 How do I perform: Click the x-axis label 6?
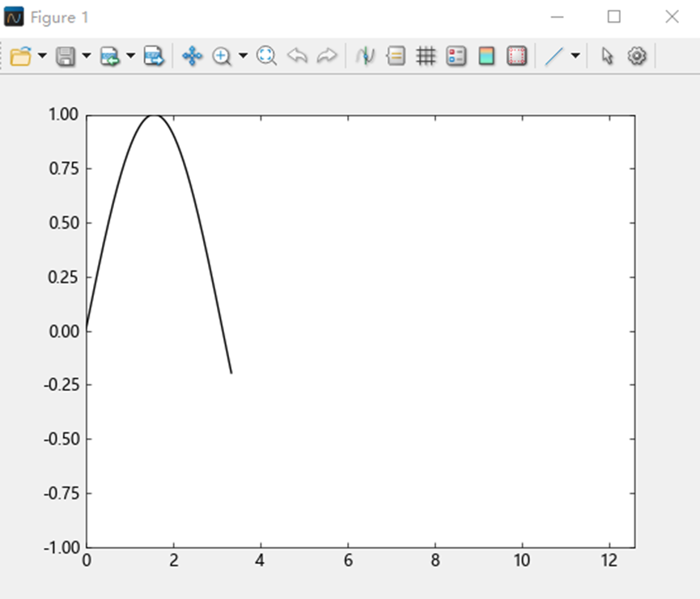click(x=348, y=561)
